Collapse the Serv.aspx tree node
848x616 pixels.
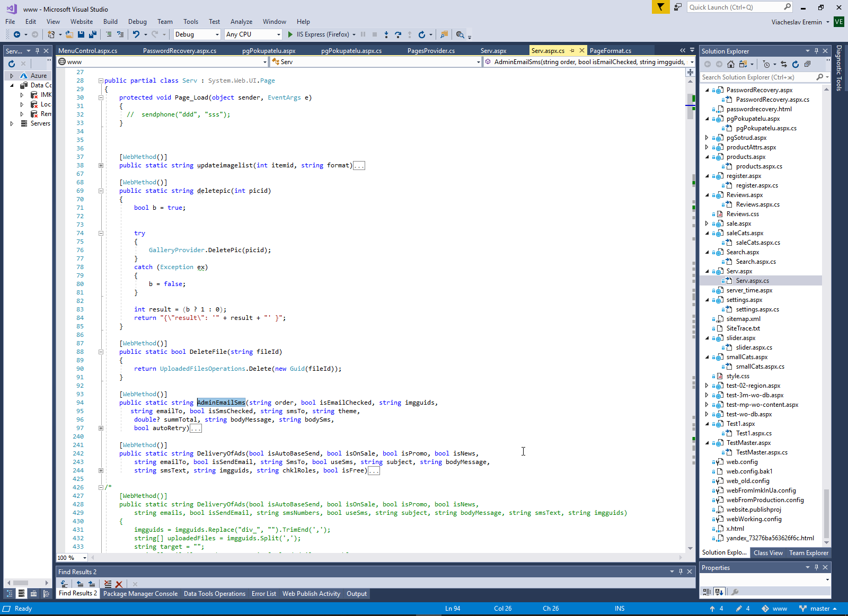pyautogui.click(x=707, y=271)
